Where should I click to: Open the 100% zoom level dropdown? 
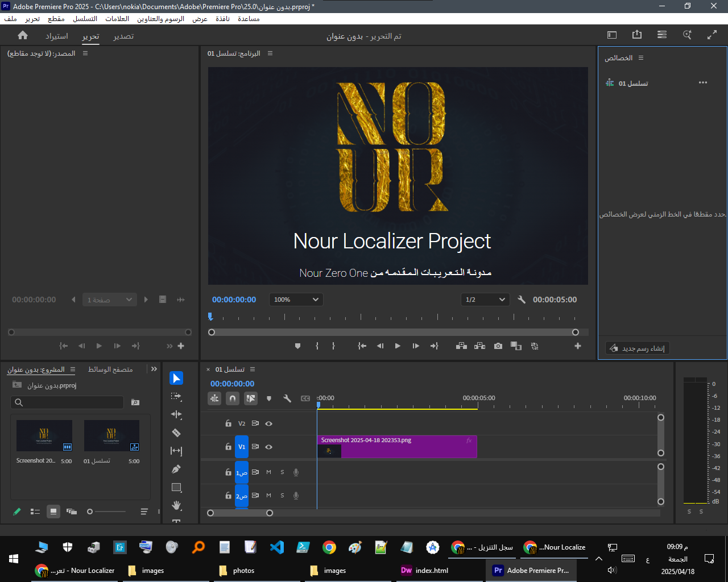pos(296,300)
